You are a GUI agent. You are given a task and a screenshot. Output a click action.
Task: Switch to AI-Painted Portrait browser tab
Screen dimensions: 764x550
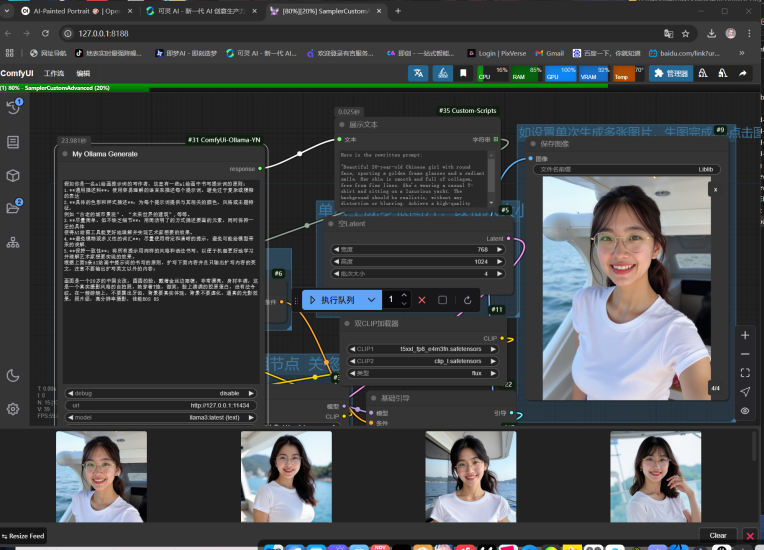pyautogui.click(x=77, y=11)
